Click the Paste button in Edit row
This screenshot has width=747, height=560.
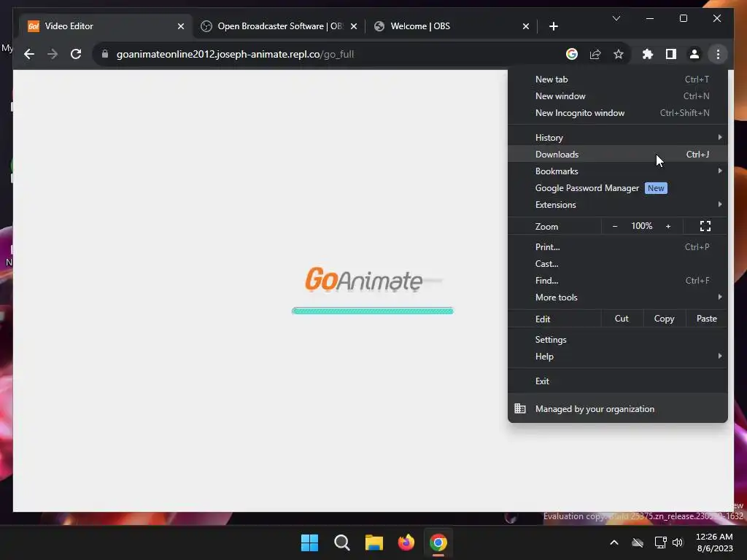pos(706,319)
